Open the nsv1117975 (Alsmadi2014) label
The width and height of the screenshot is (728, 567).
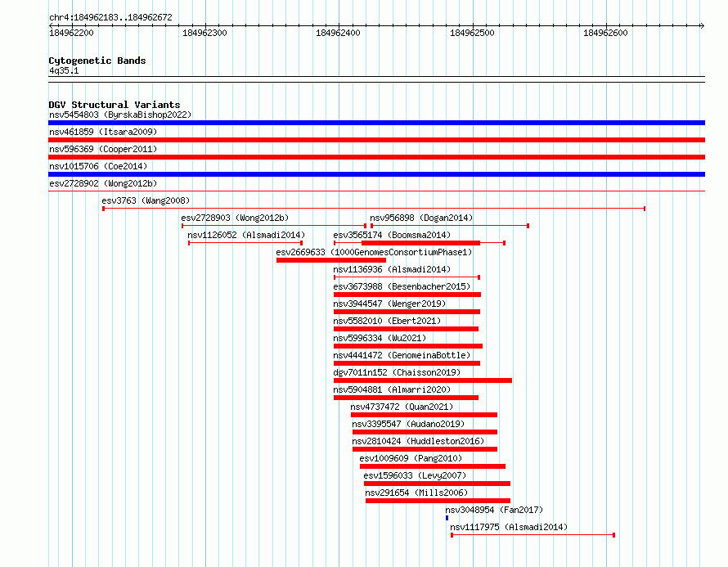pos(509,527)
